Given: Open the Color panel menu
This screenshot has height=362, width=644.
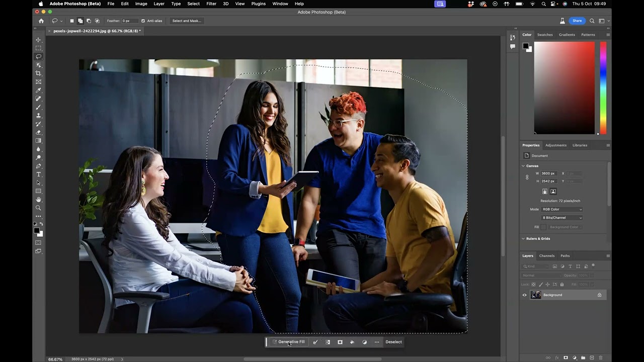Looking at the screenshot, I should tap(608, 35).
